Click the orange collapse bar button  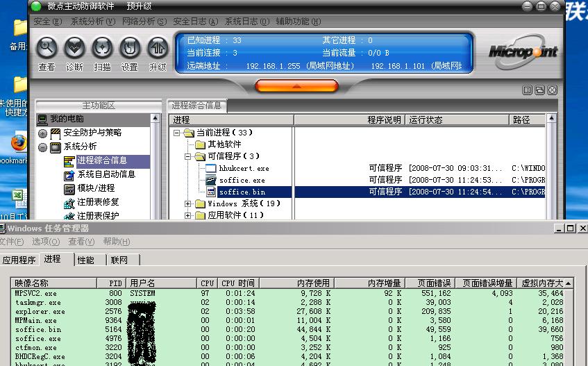click(296, 86)
